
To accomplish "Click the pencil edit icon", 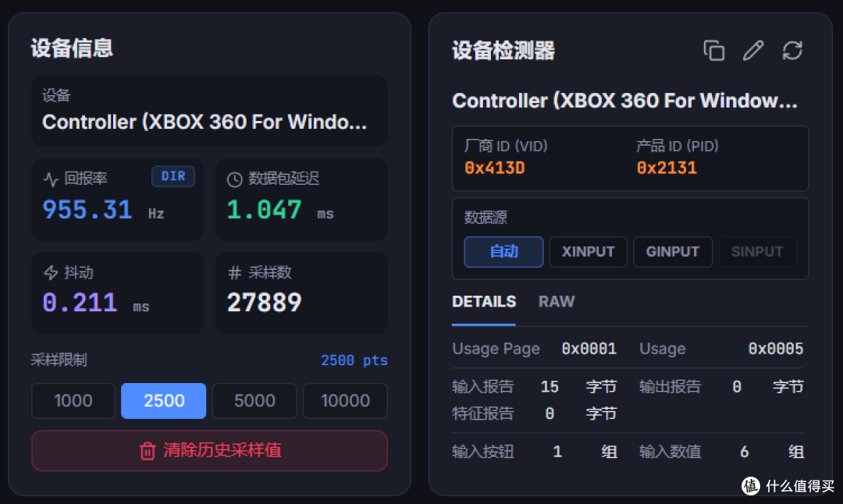I will (753, 51).
